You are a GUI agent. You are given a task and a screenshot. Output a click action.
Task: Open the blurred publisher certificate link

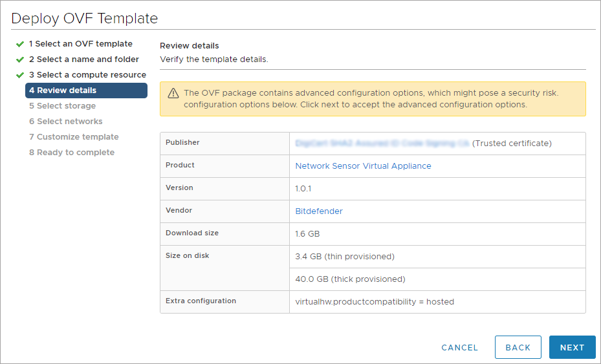click(382, 144)
